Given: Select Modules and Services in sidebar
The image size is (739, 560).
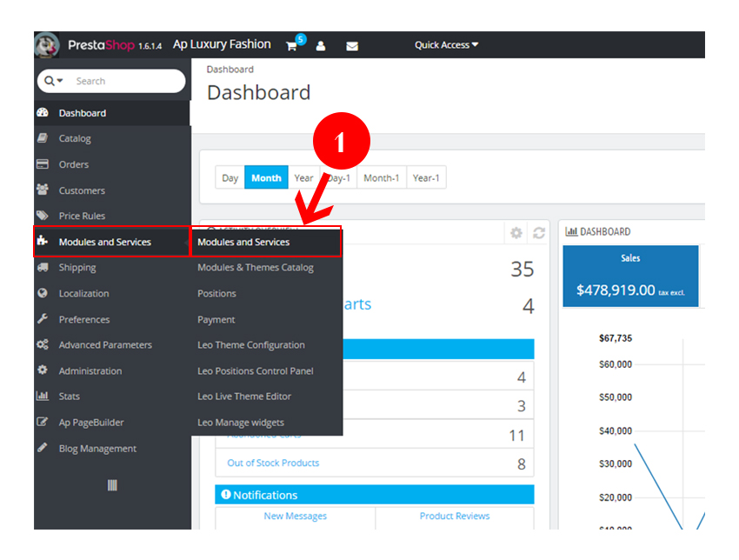Looking at the screenshot, I should point(104,243).
